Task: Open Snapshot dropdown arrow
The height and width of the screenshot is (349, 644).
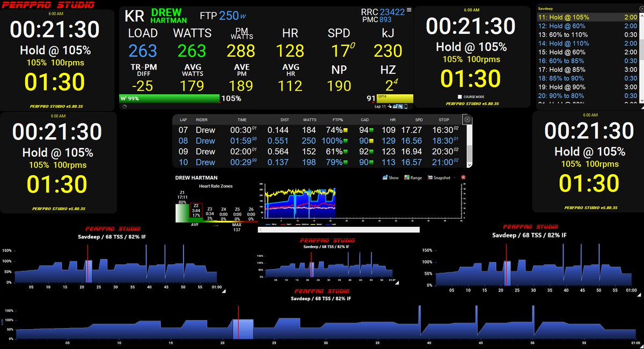Action: 455,177
